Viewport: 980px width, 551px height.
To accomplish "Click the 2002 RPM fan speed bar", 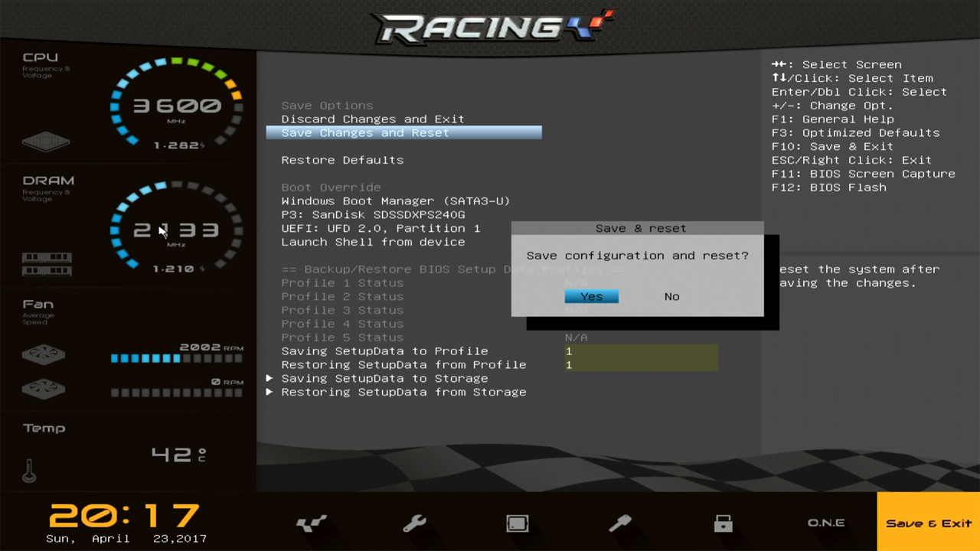I will pyautogui.click(x=176, y=358).
